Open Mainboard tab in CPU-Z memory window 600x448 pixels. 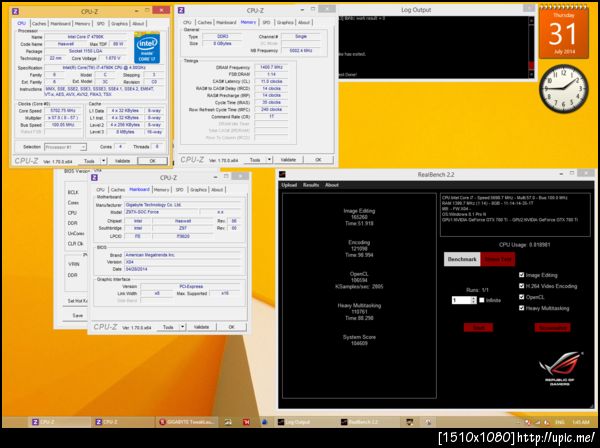click(226, 23)
